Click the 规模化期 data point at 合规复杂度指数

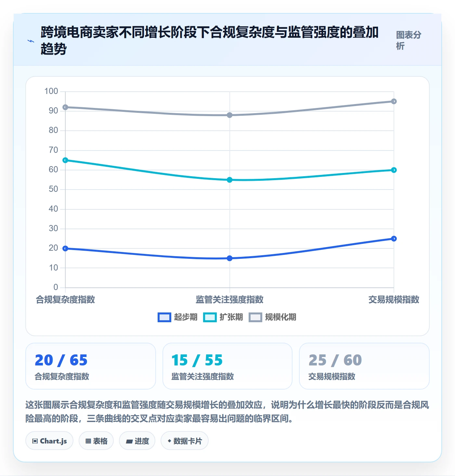coord(65,107)
